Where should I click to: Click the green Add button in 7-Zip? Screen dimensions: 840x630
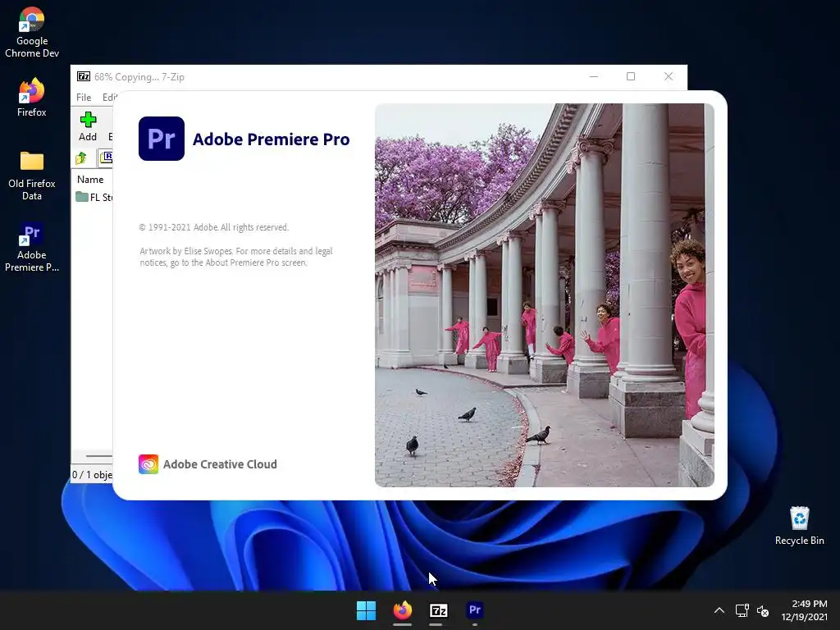tap(88, 126)
